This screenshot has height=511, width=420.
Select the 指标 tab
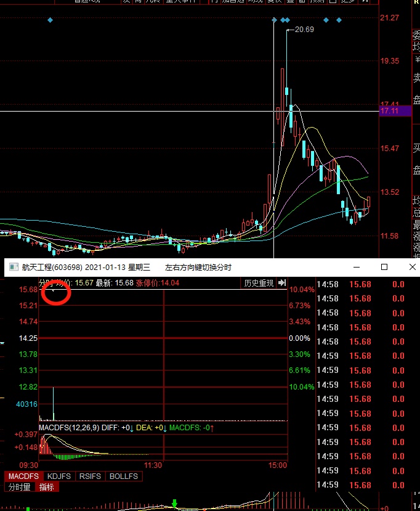(47, 487)
